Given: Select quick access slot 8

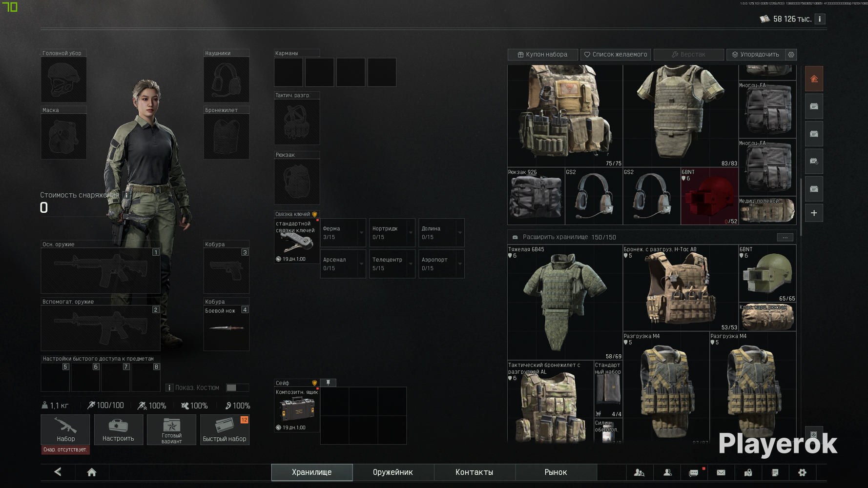Looking at the screenshot, I should click(146, 377).
